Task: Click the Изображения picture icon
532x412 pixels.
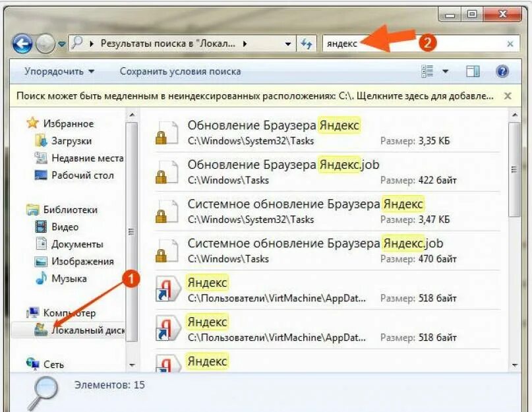Action: pyautogui.click(x=41, y=262)
